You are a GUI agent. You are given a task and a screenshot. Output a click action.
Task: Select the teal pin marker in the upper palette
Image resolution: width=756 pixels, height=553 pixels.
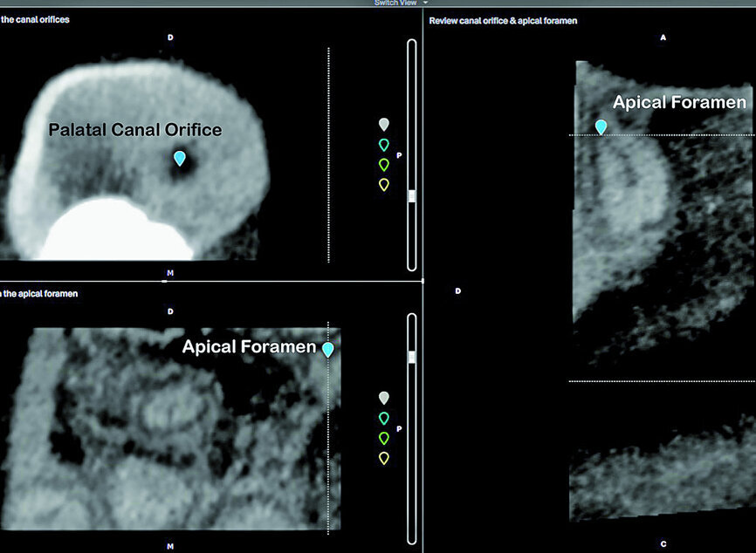[382, 145]
